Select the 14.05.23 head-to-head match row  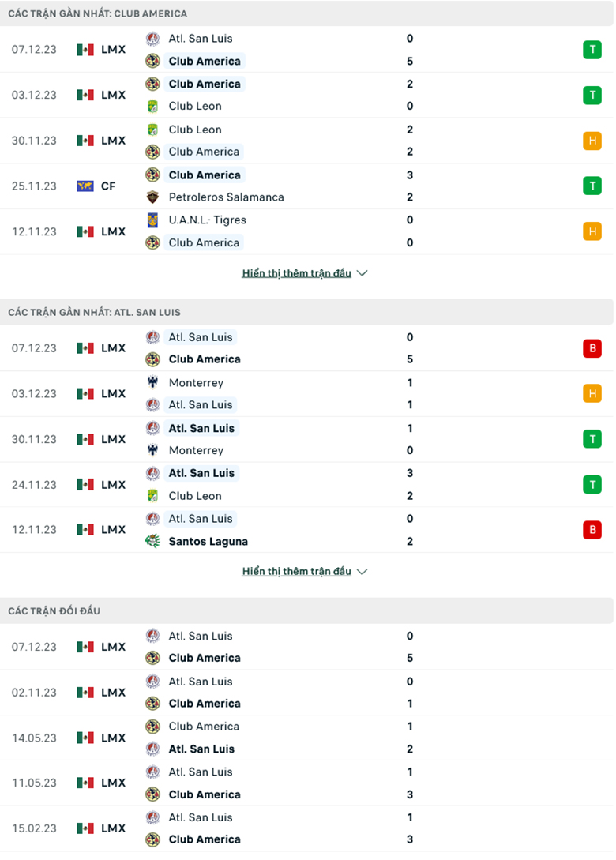[306, 738]
